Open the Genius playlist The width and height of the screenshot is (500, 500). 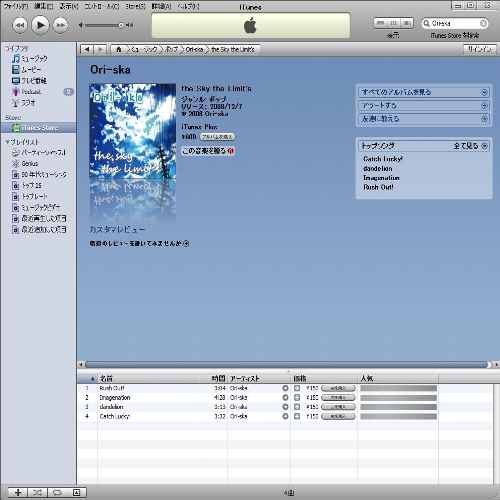(25, 163)
